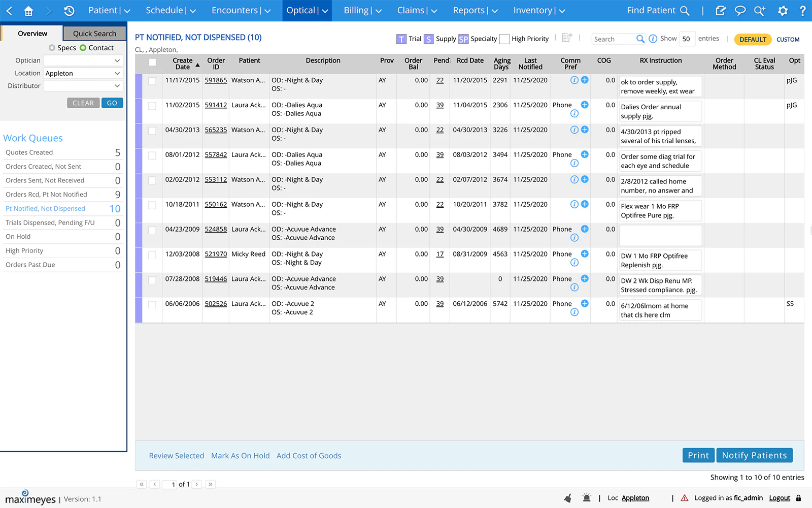Click the Help question mark icon
The width and height of the screenshot is (812, 508).
coord(803,10)
